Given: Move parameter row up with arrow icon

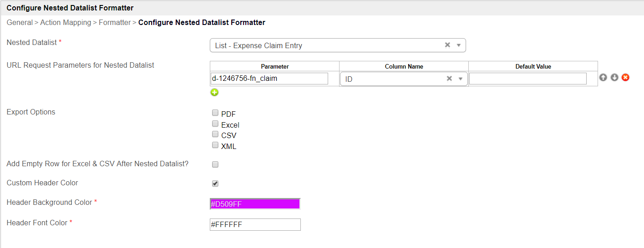Looking at the screenshot, I should 603,78.
